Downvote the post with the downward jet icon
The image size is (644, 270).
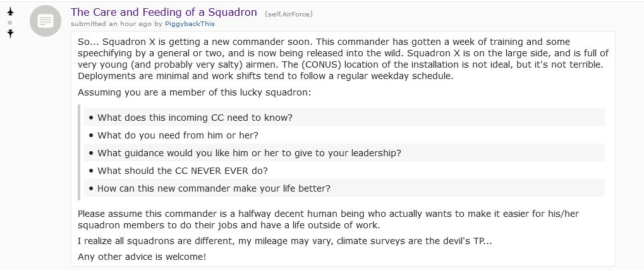(10, 34)
